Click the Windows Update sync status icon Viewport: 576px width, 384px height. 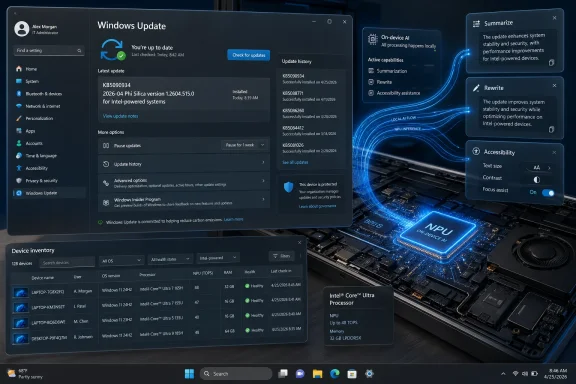coord(112,50)
